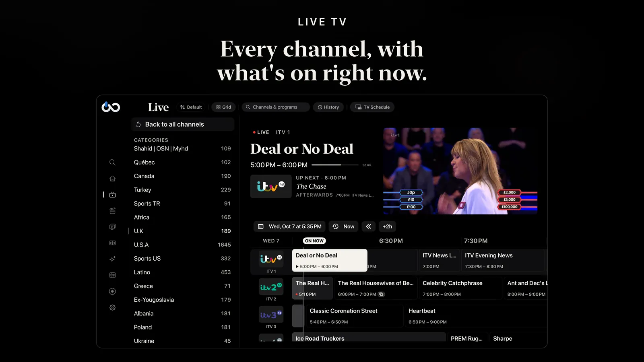The height and width of the screenshot is (362, 644).
Task: Open the TV Schedule tab
Action: pos(372,107)
